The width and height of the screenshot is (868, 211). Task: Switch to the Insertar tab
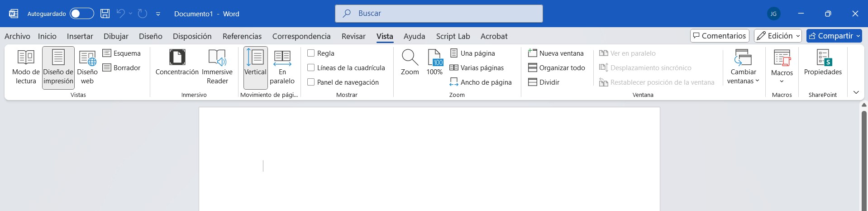[80, 36]
